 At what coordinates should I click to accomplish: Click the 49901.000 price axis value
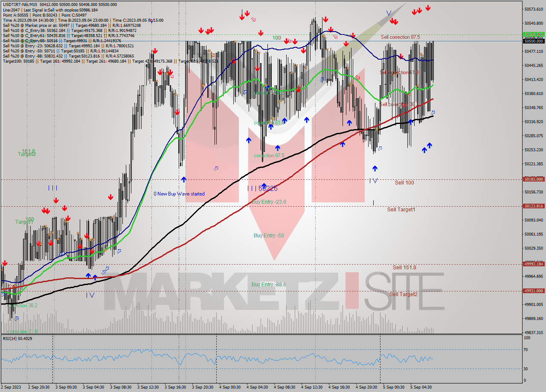tap(534, 304)
